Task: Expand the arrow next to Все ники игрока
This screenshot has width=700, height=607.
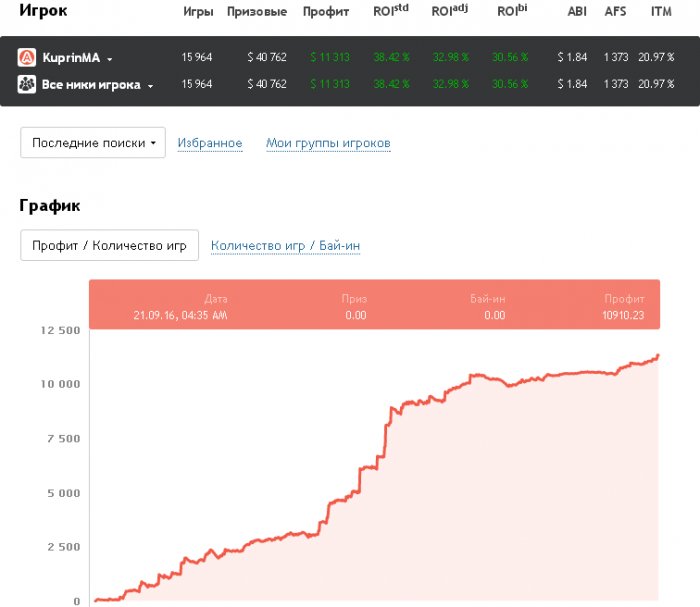Action: pos(150,86)
